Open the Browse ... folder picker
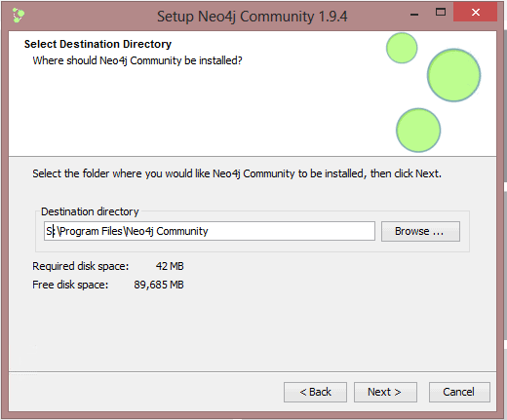Viewport: 507px width, 420px height. (420, 231)
